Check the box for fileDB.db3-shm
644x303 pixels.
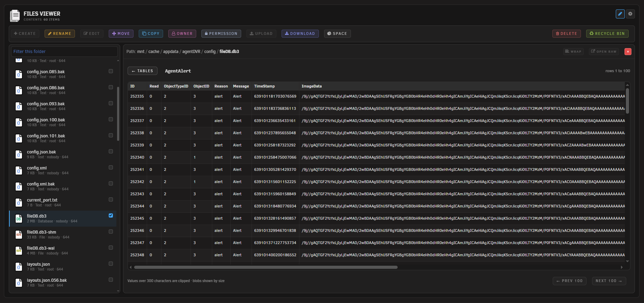coord(111,232)
